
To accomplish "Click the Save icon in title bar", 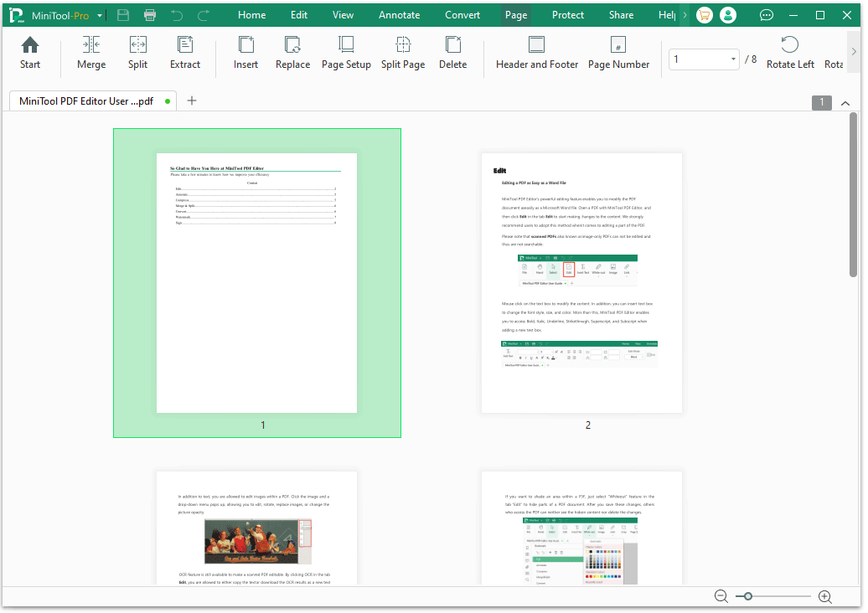I will (123, 15).
